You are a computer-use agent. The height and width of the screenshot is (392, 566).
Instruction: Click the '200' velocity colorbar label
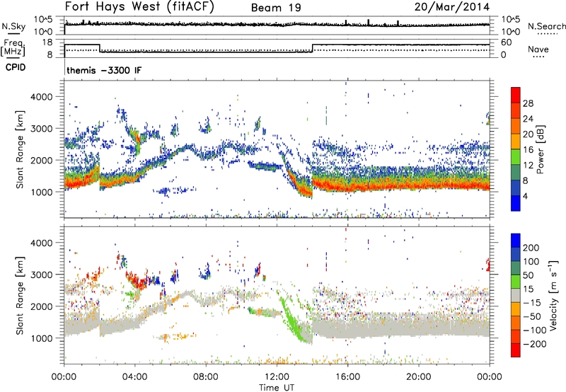[531, 248]
